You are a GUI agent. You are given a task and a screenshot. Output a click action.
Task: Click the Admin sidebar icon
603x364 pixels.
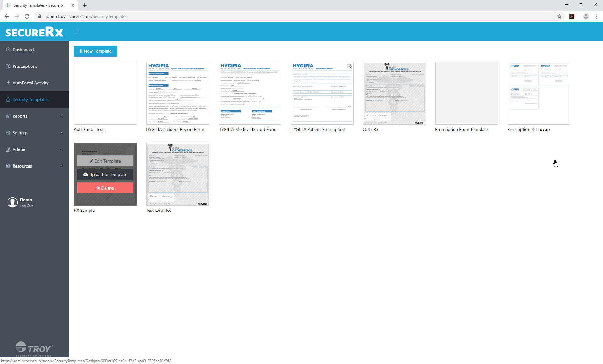(x=8, y=149)
